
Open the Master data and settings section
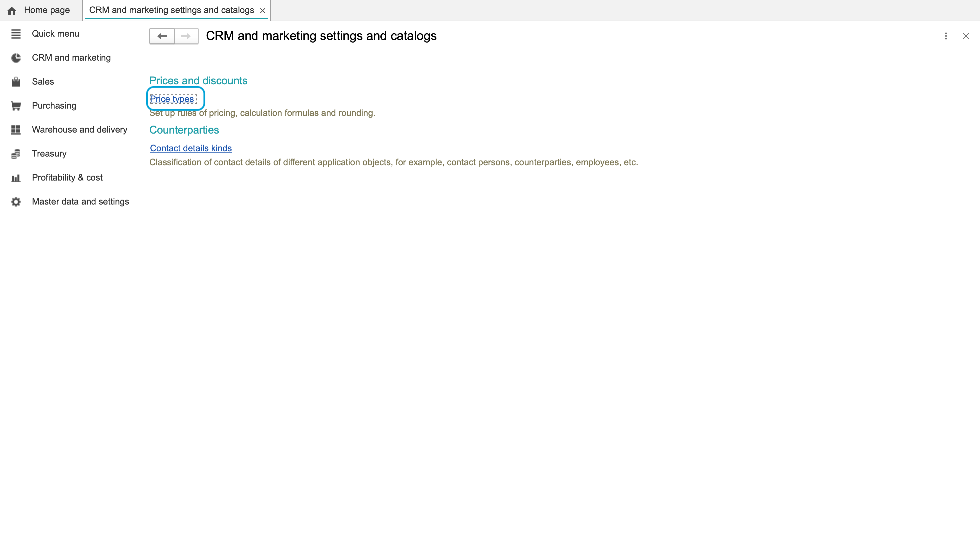pos(80,202)
